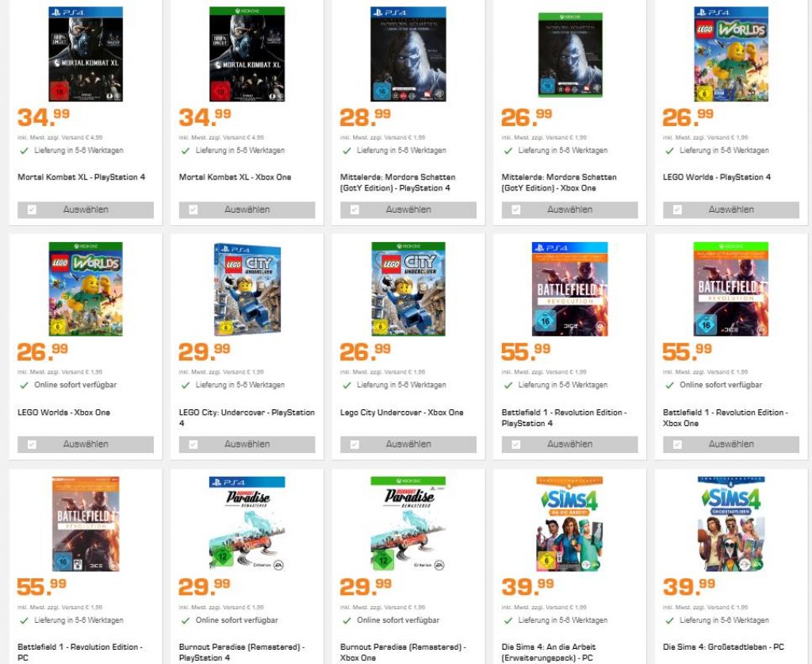Choose Auswählen for LEGO City Undercover PlayStation 4

coord(247,444)
